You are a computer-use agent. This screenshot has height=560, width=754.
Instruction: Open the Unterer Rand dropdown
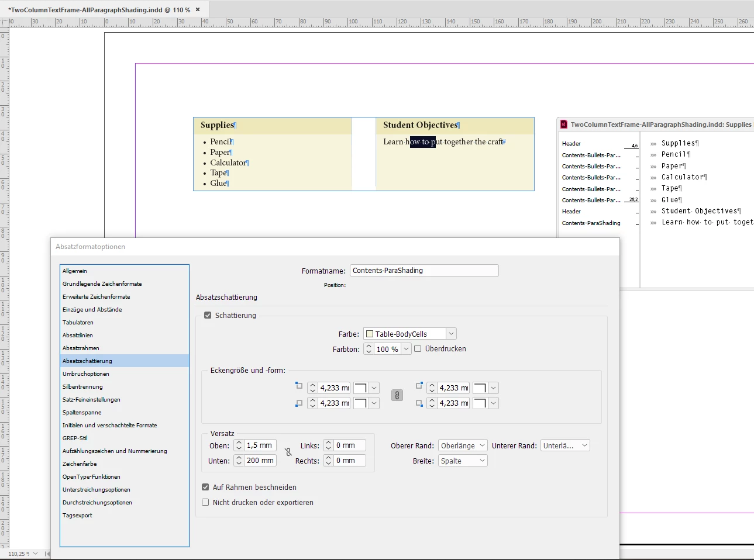[565, 445]
